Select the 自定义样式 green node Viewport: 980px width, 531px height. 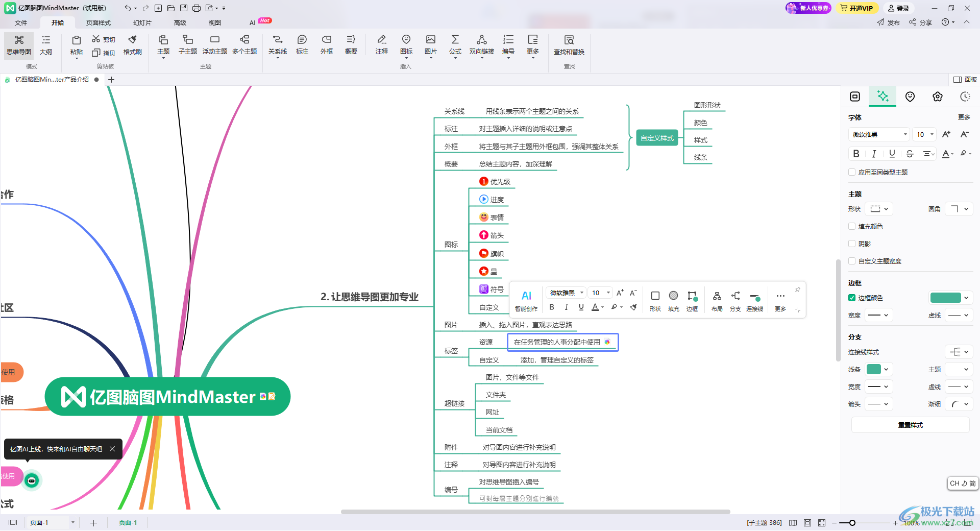click(657, 138)
